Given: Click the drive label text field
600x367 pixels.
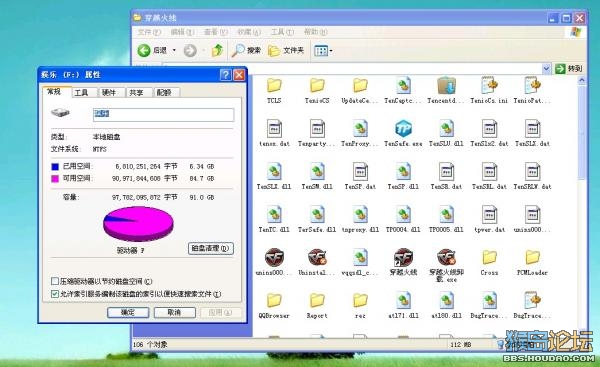Looking at the screenshot, I should click(x=163, y=115).
